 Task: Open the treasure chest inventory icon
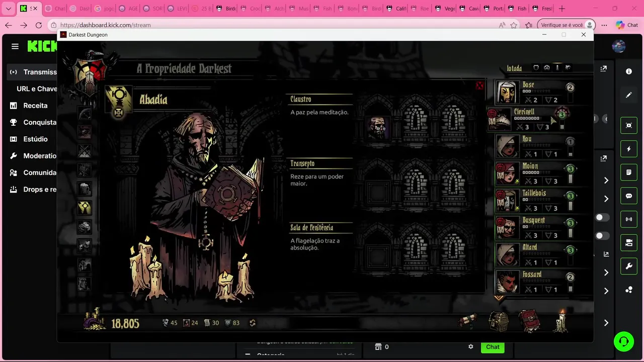point(499,322)
